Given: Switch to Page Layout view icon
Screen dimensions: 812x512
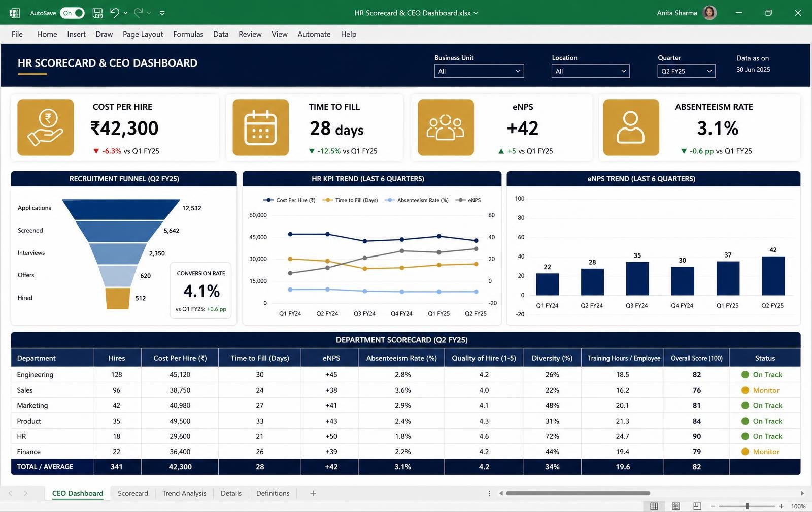Looking at the screenshot, I should [675, 506].
